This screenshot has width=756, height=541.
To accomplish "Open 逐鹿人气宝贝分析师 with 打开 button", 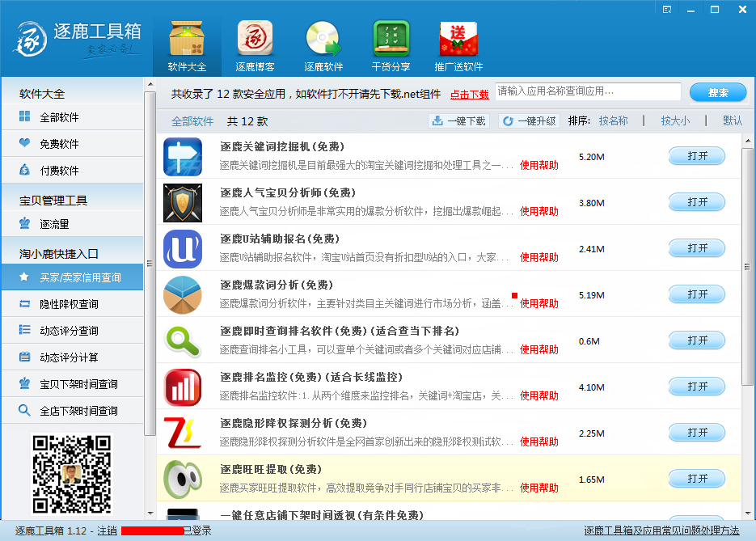I will [x=697, y=202].
